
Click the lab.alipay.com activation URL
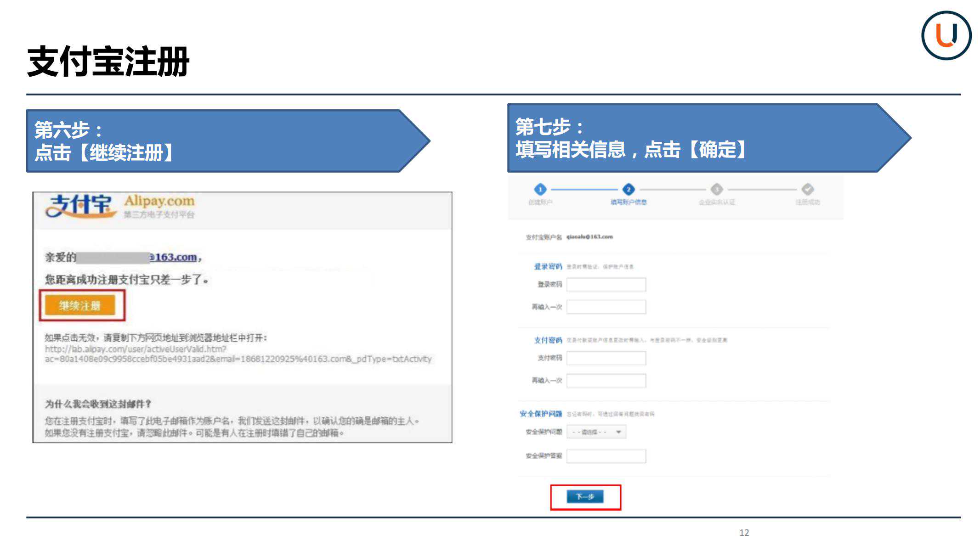point(238,354)
